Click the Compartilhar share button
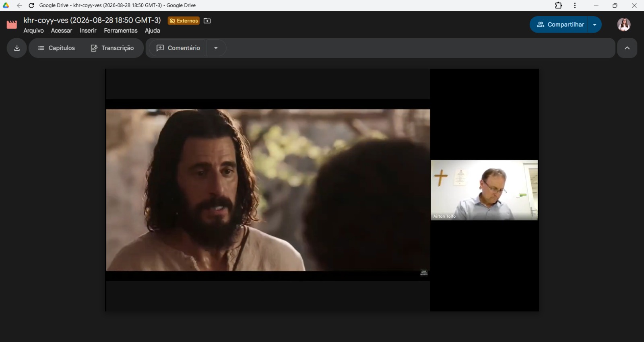 [559, 25]
